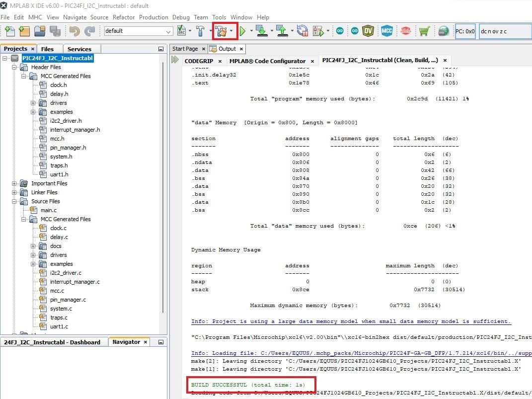Open the Production menu
The width and height of the screenshot is (532, 399).
point(153,17)
